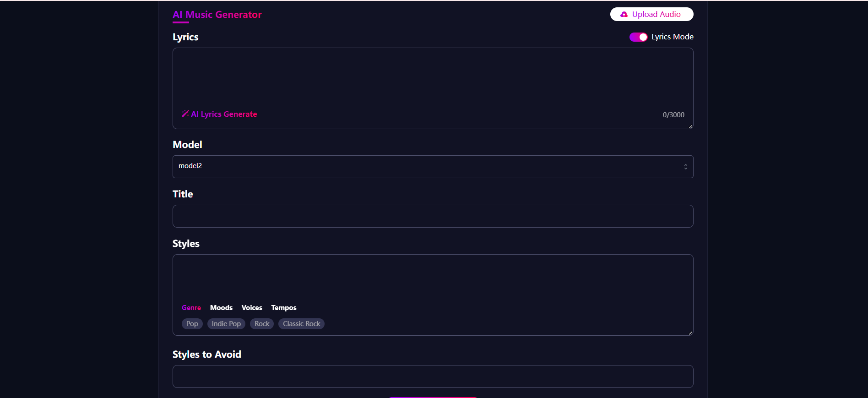Click the magic wand icon
Image resolution: width=868 pixels, height=398 pixels.
pos(185,114)
